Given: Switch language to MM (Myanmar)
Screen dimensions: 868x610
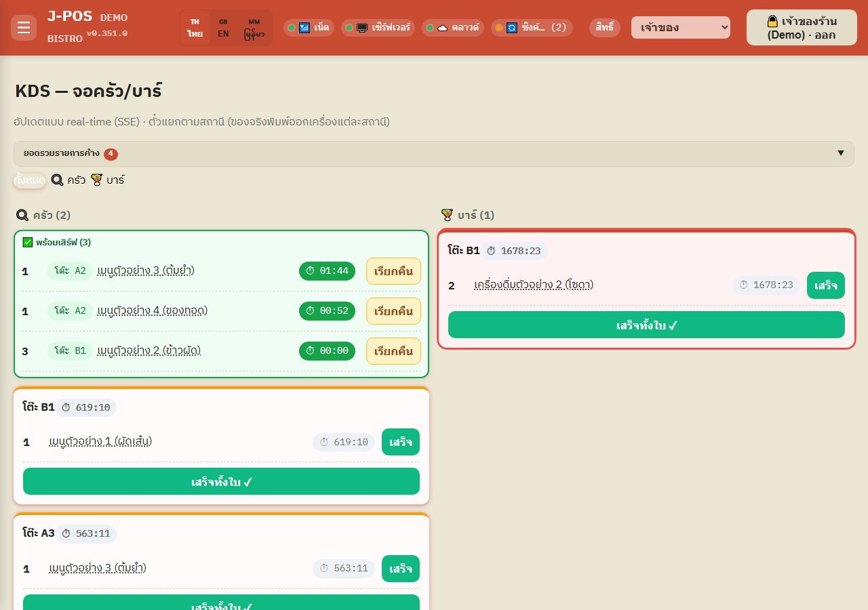Looking at the screenshot, I should tap(254, 28).
